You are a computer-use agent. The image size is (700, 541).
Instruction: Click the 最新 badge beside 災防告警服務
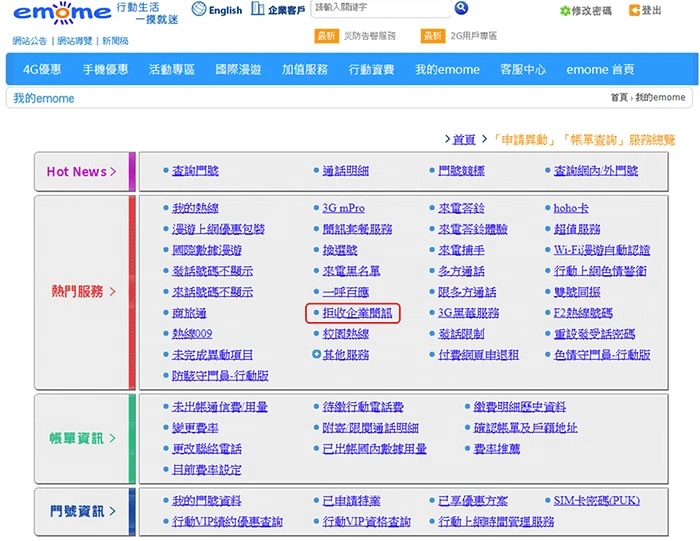(x=326, y=36)
